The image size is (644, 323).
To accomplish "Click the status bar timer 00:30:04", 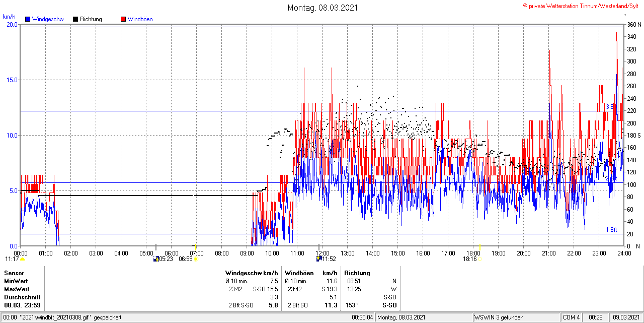I will coord(362,317).
